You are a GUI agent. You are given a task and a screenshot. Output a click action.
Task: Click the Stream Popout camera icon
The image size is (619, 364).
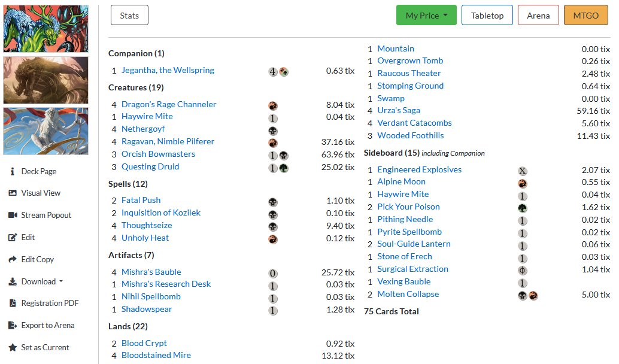13,215
